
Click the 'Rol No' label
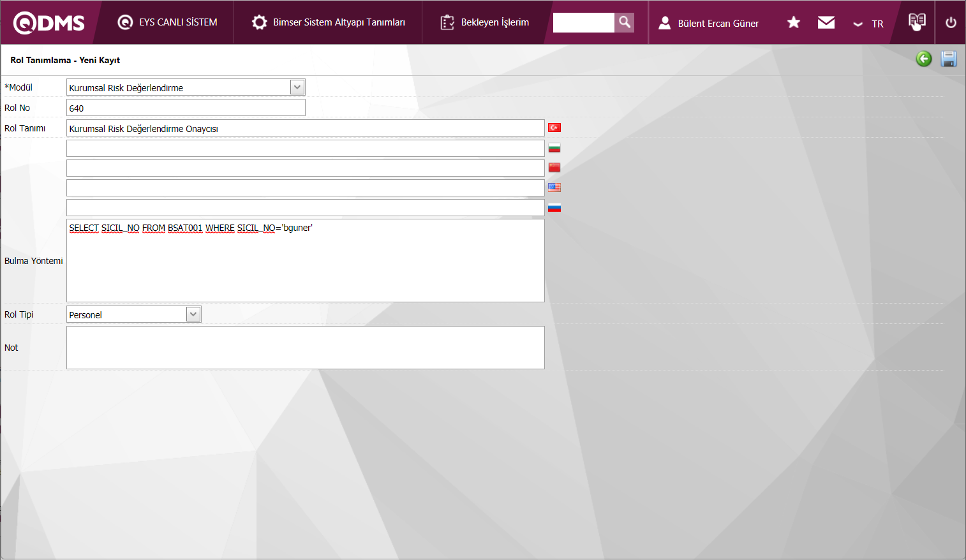click(x=17, y=108)
